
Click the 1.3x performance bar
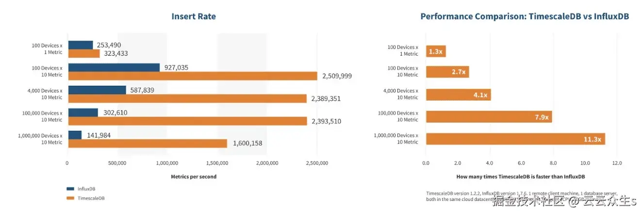click(436, 51)
